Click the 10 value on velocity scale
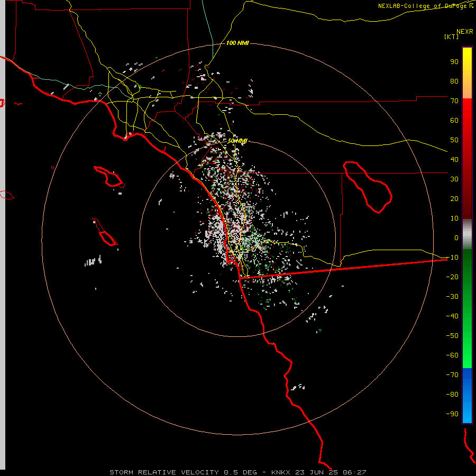Viewport: 476px width, 476px height. (454, 218)
